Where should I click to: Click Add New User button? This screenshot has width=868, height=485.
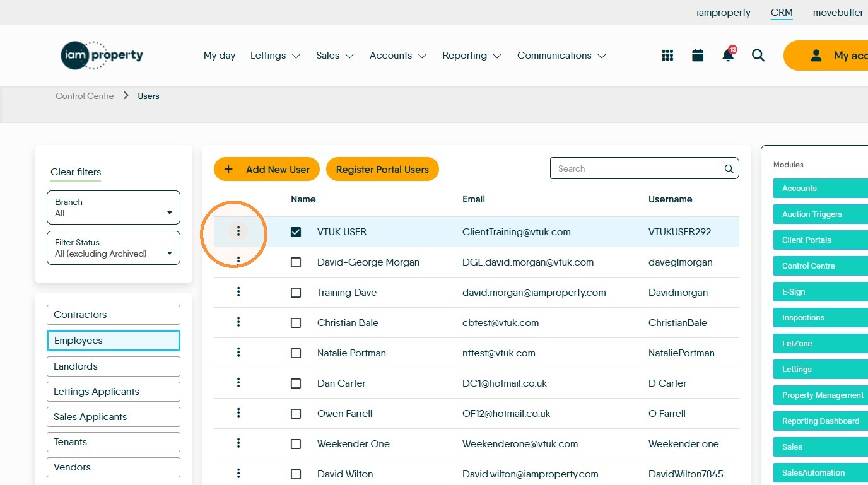tap(267, 169)
